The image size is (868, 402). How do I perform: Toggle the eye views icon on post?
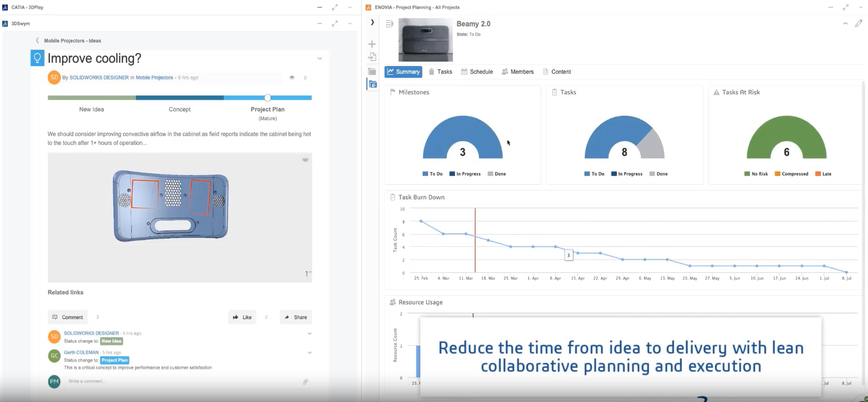pyautogui.click(x=292, y=77)
